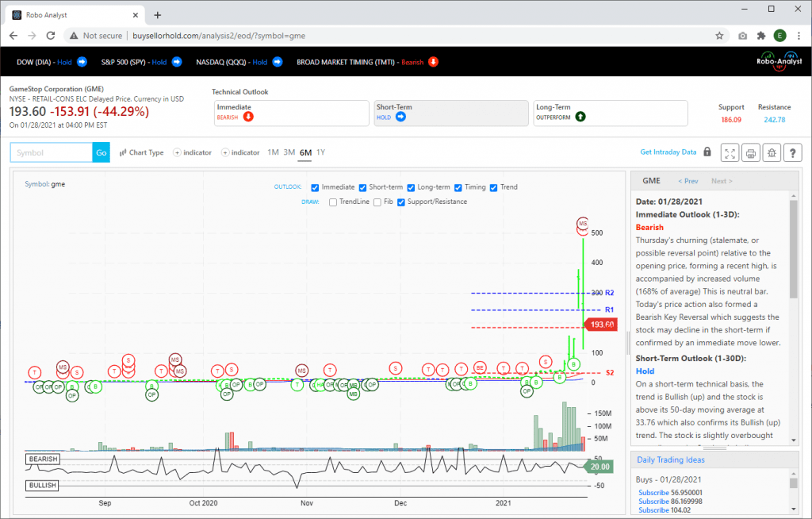Click scroll-down arrow in GME analysis panel
Screen dimensions: 812x519
[793, 440]
